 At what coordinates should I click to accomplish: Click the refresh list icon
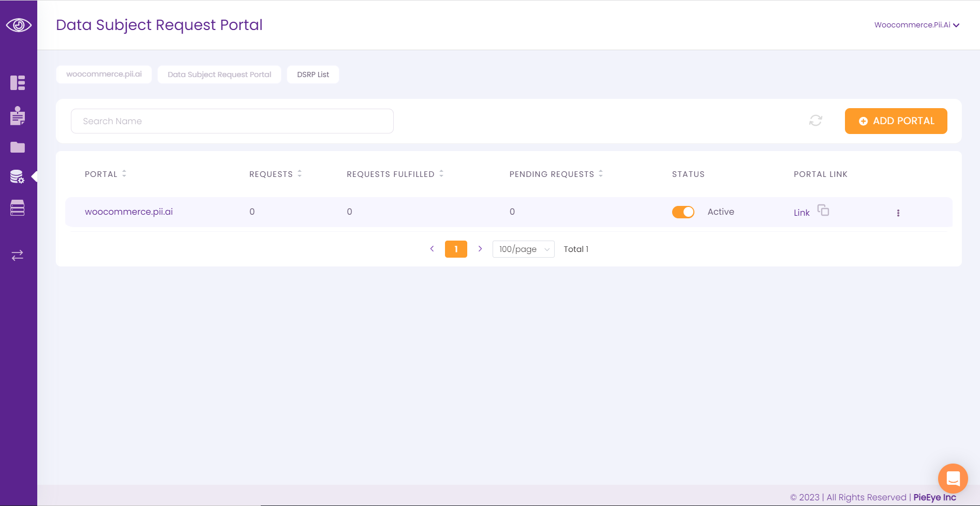[x=815, y=121]
